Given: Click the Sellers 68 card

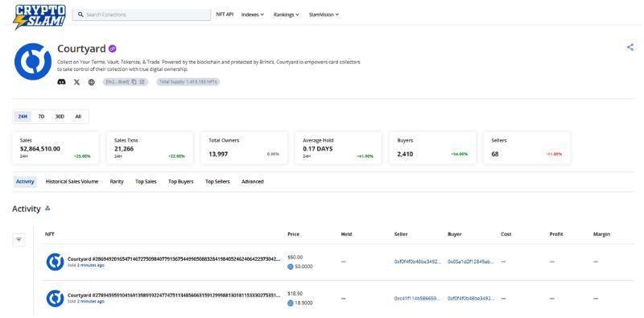Looking at the screenshot, I should (527, 148).
